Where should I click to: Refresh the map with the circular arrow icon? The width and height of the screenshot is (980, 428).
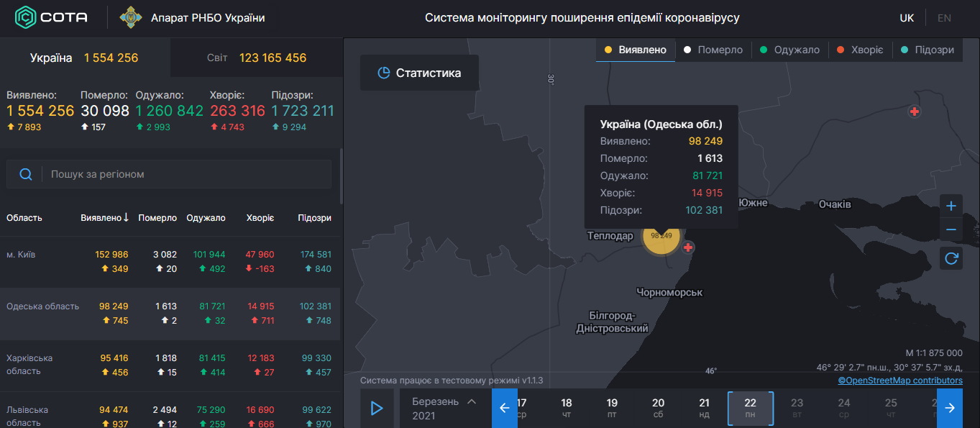pyautogui.click(x=951, y=260)
